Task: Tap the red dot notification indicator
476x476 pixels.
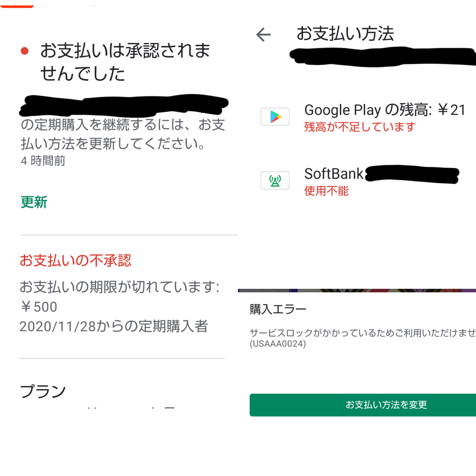Action: (25, 51)
